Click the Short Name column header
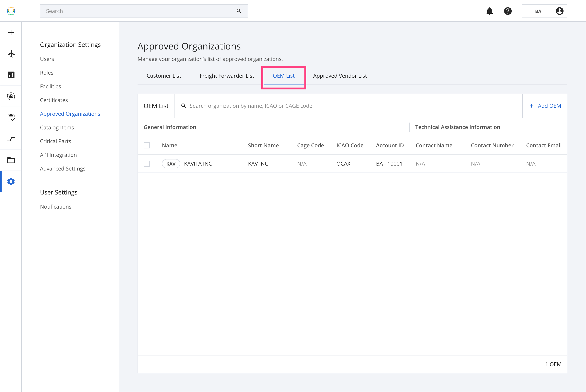 [263, 145]
